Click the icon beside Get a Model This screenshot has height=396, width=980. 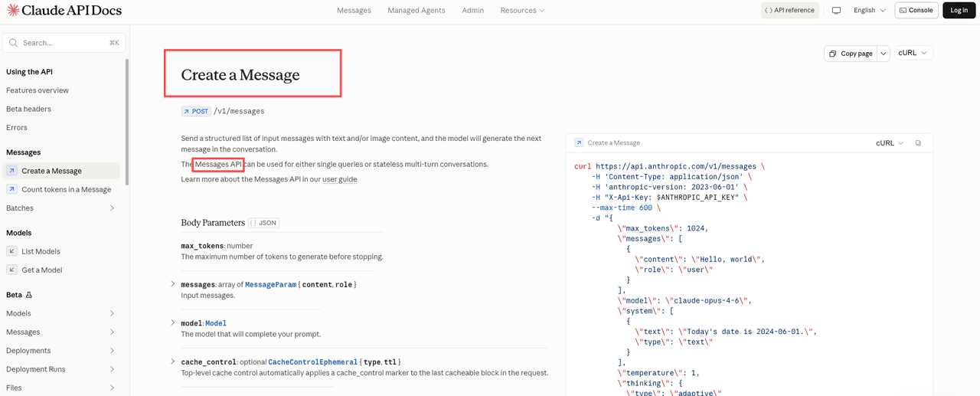coord(11,270)
